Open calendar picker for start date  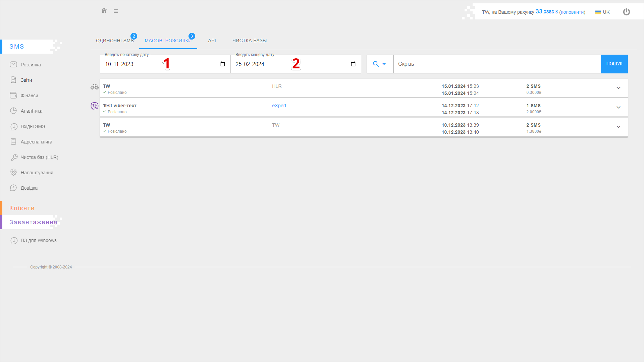pyautogui.click(x=223, y=64)
